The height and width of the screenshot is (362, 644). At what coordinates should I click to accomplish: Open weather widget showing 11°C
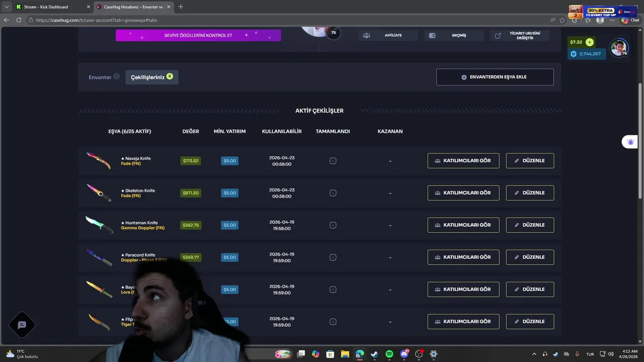pos(22,354)
